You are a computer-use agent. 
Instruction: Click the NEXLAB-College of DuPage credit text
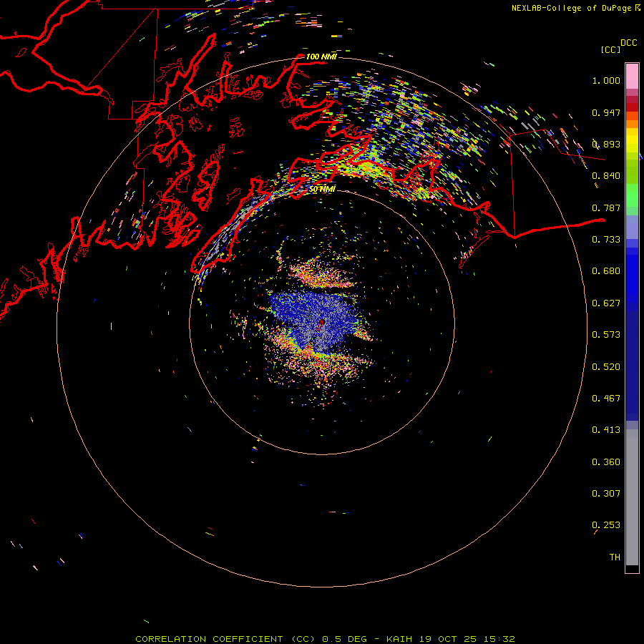pyautogui.click(x=572, y=8)
